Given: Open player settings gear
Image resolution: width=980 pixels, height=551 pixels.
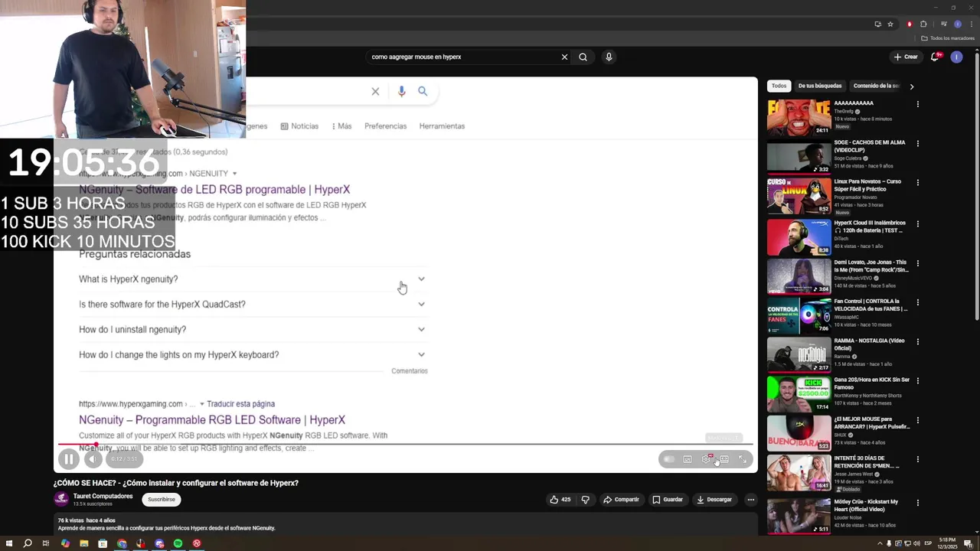Looking at the screenshot, I should (706, 459).
